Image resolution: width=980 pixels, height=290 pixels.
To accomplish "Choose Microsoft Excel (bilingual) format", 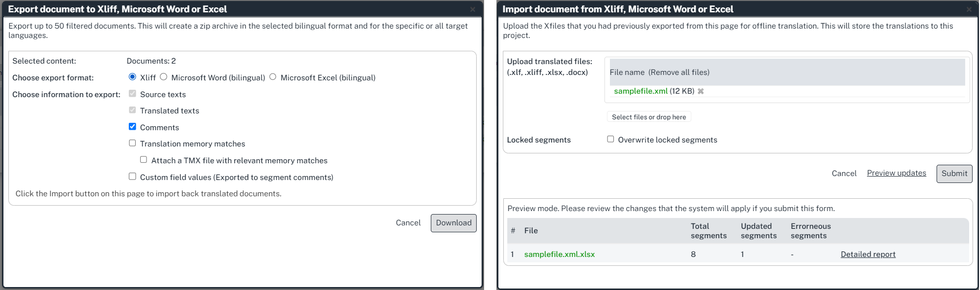I will tap(273, 77).
